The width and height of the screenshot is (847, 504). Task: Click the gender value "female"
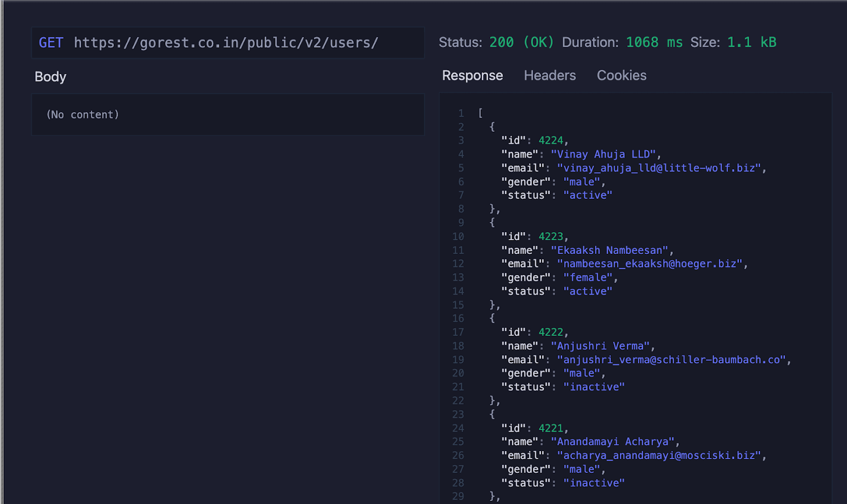(588, 278)
